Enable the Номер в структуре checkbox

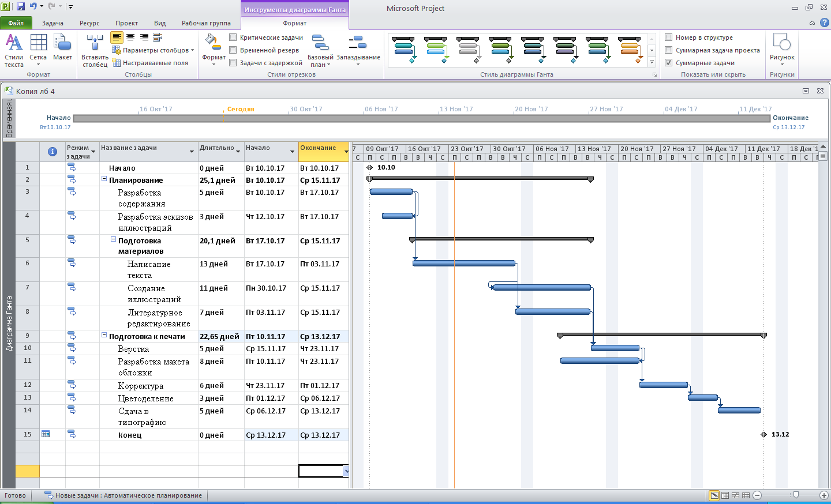pos(668,37)
